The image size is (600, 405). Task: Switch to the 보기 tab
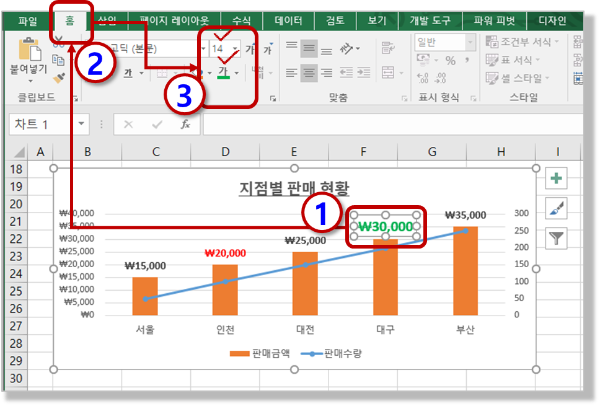(x=377, y=21)
